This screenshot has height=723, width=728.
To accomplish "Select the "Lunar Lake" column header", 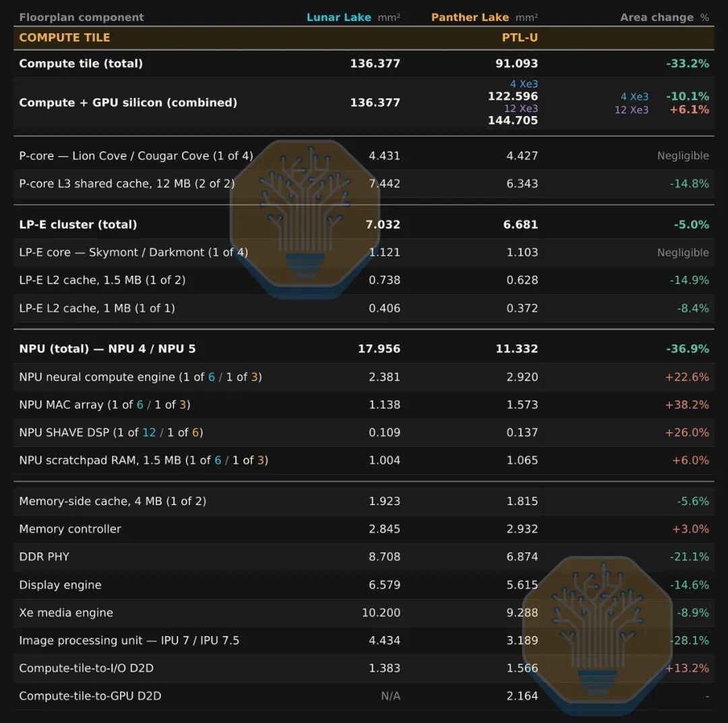I will [x=339, y=17].
